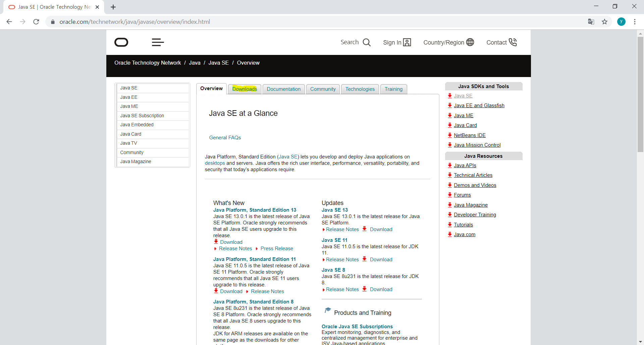This screenshot has width=644, height=345.
Task: Switch to the Overview tab
Action: click(x=211, y=89)
